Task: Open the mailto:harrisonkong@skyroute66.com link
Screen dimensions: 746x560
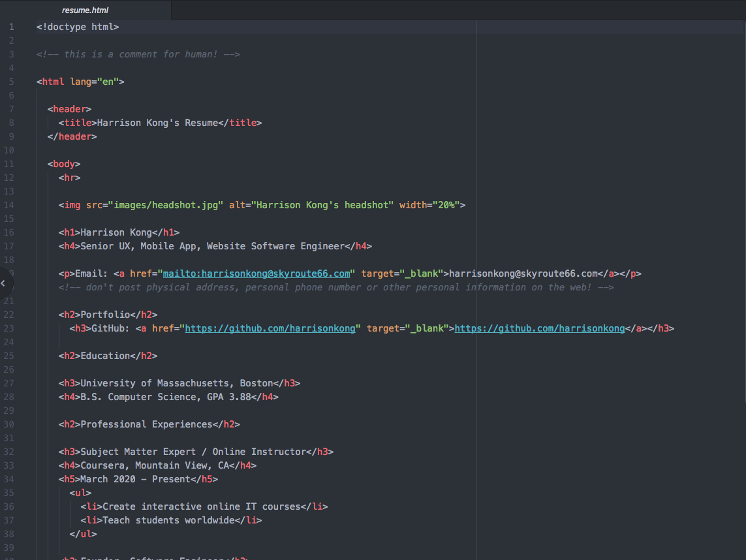Action: (256, 273)
